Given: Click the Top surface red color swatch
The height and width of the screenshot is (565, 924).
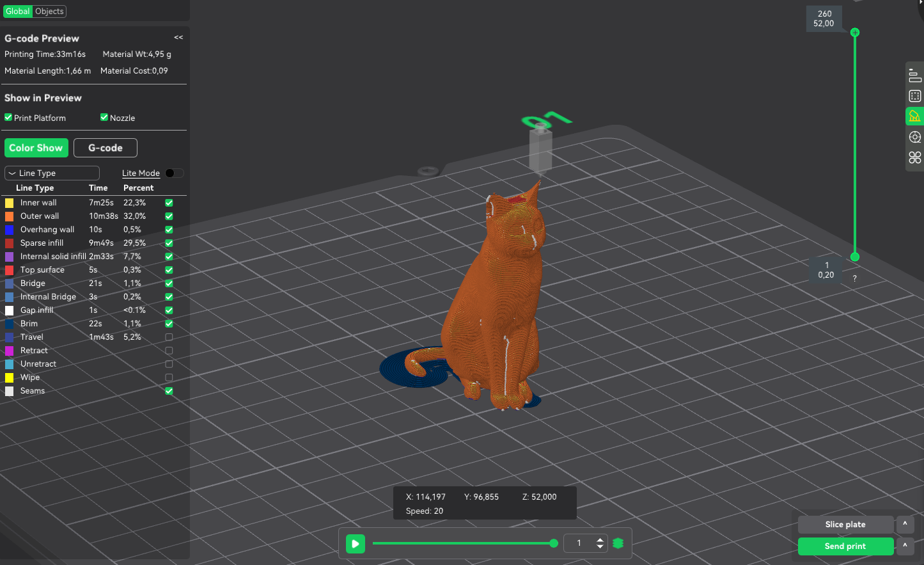Looking at the screenshot, I should [x=9, y=270].
